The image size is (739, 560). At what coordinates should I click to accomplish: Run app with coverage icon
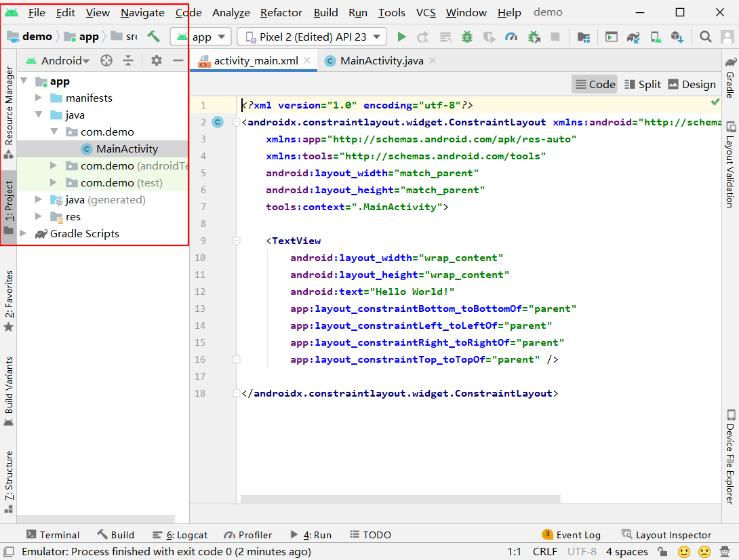click(490, 37)
